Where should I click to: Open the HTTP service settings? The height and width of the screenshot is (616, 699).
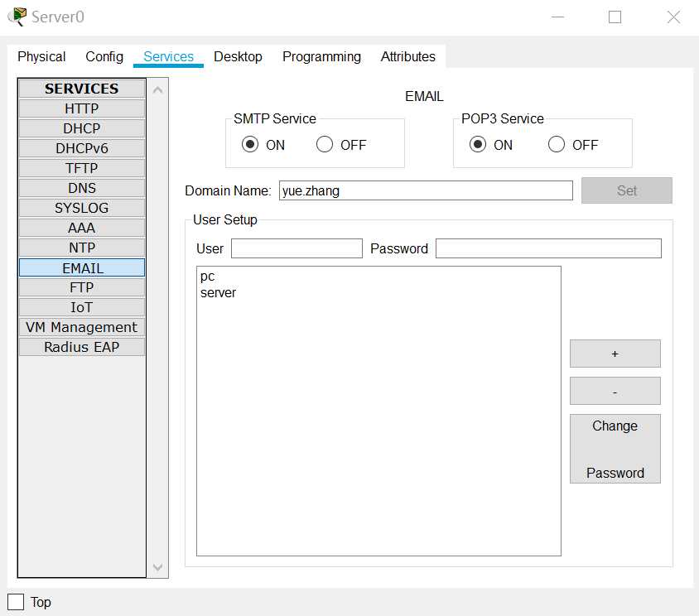(x=82, y=108)
